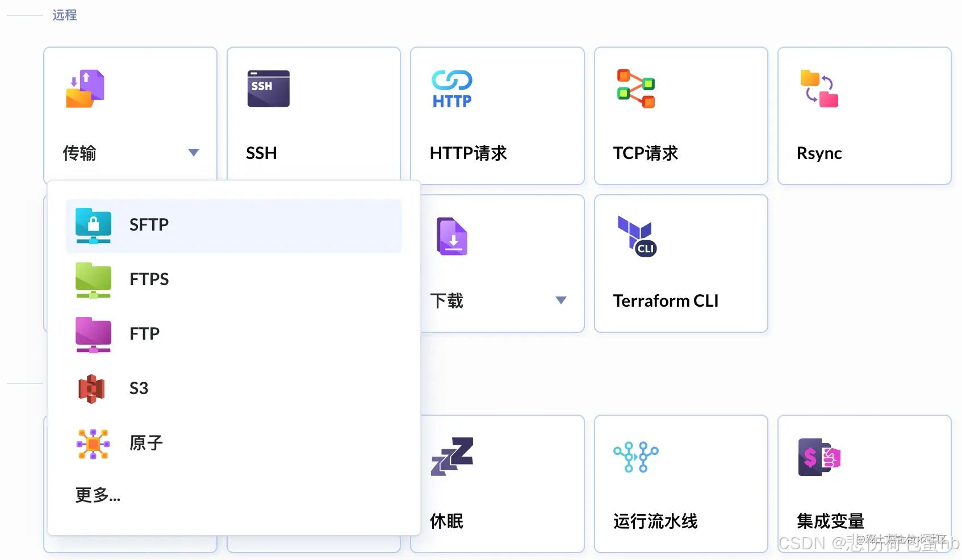Click the purple download file icon
Viewport: 962px width, 560px height.
tap(452, 236)
